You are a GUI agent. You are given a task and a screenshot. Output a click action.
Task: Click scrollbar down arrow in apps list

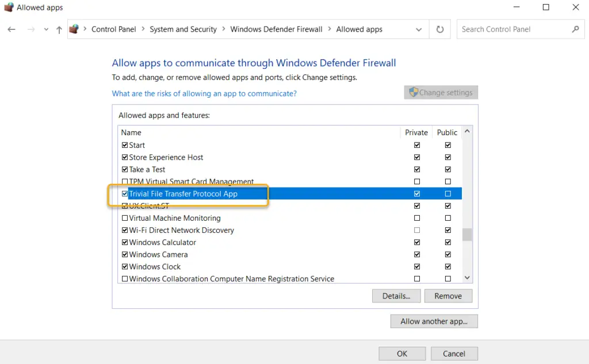[467, 278]
